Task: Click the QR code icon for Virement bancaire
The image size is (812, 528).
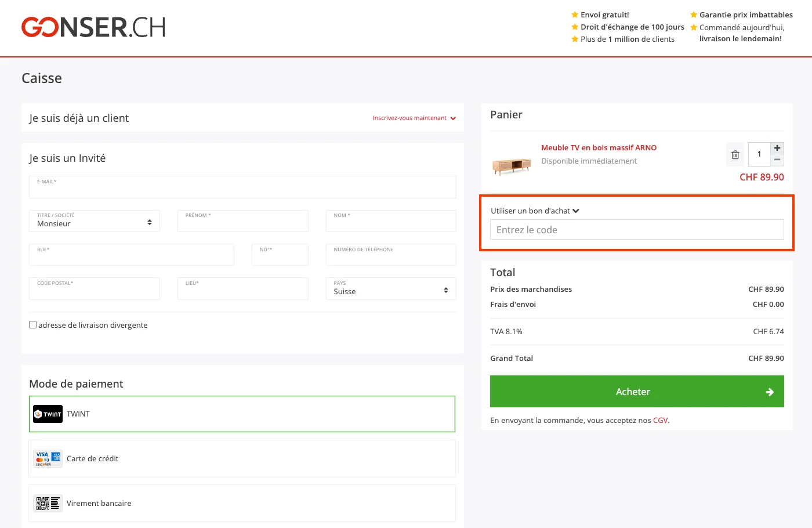Action: coord(47,503)
